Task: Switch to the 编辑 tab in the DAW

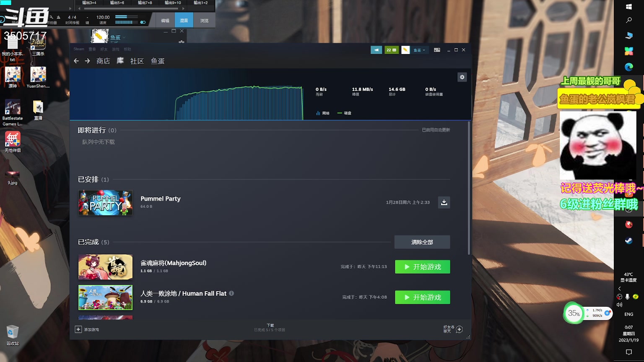Action: coord(166,20)
